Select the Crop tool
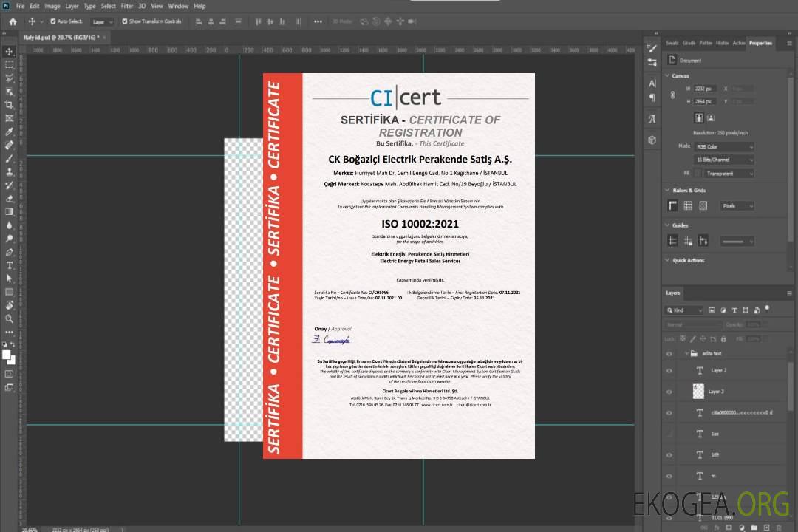The image size is (798, 532). [9, 105]
